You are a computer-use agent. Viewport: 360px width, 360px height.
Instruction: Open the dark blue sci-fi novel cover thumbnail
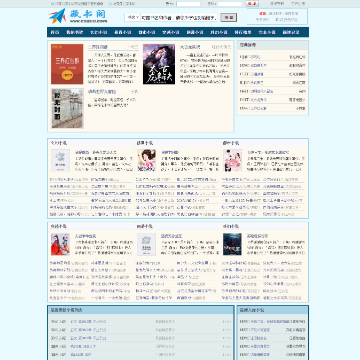[x=232, y=244]
